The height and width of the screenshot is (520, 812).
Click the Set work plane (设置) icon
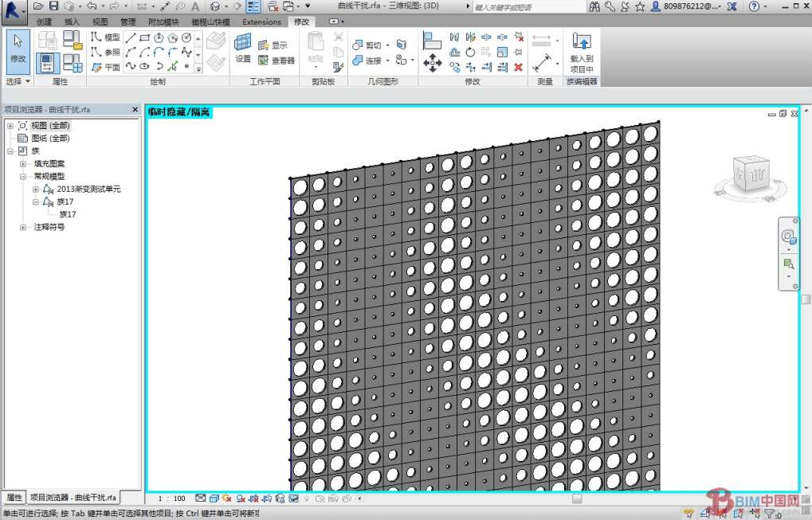[x=243, y=47]
